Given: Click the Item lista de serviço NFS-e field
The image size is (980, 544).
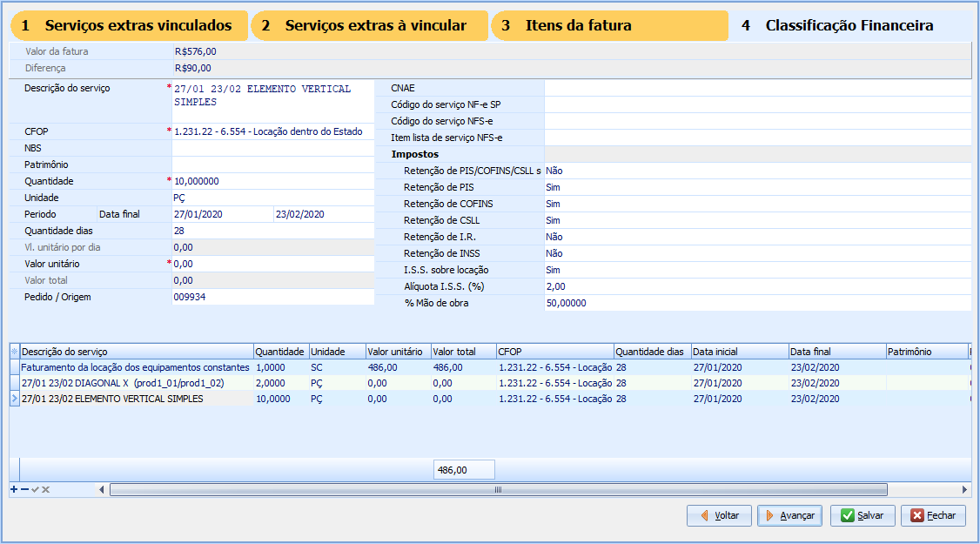Looking at the screenshot, I should pos(757,138).
